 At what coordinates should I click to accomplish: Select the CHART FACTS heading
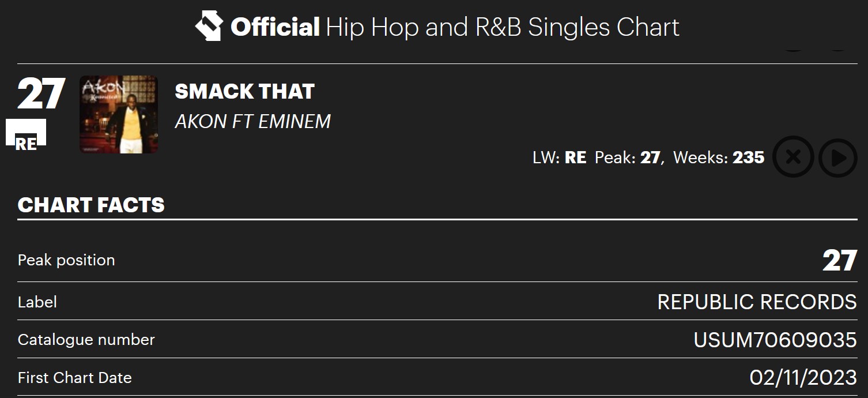(91, 205)
